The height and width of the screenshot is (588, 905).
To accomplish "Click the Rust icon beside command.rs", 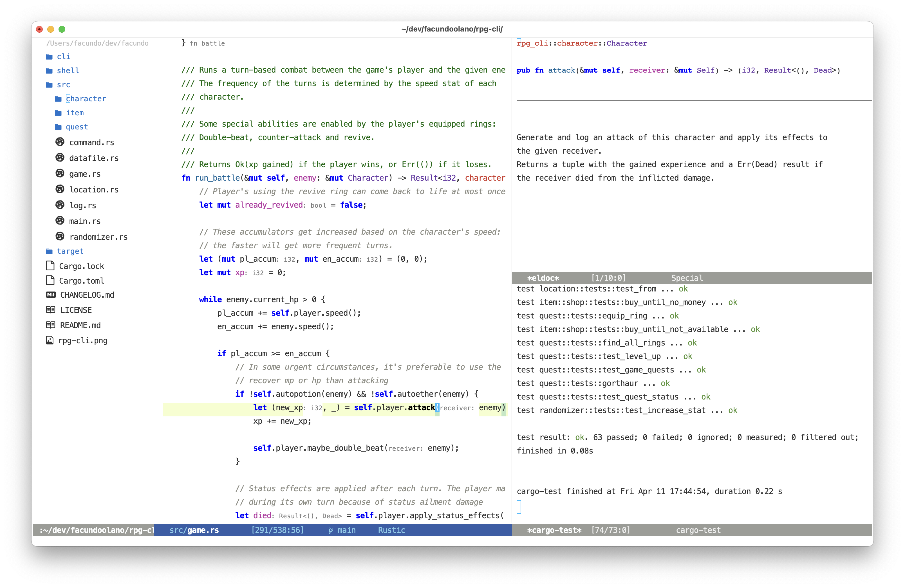I will (x=60, y=142).
